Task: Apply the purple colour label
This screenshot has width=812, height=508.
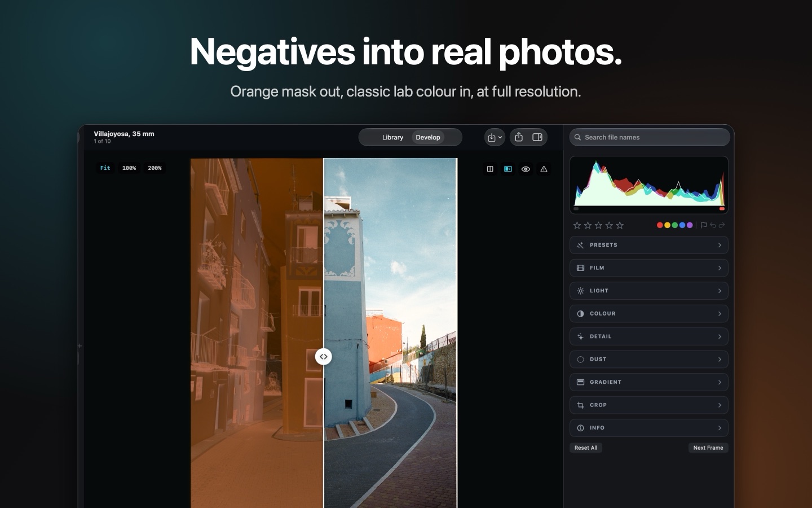Action: [x=690, y=225]
